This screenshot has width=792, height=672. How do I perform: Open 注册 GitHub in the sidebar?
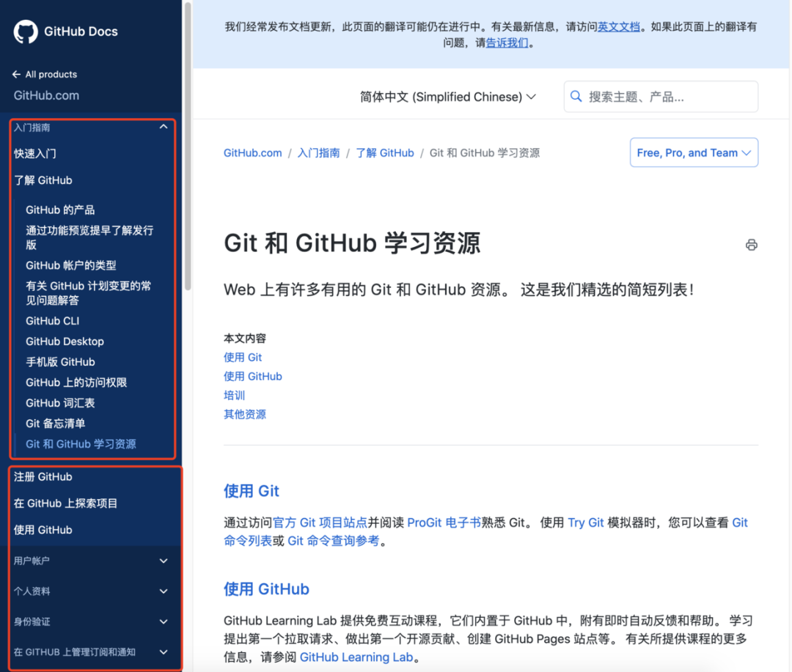coord(43,476)
